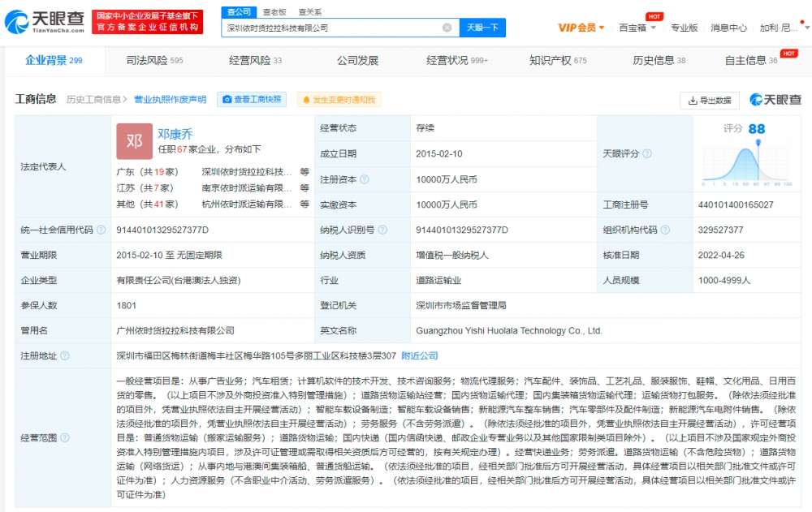Click the score distribution chart

coord(746,163)
